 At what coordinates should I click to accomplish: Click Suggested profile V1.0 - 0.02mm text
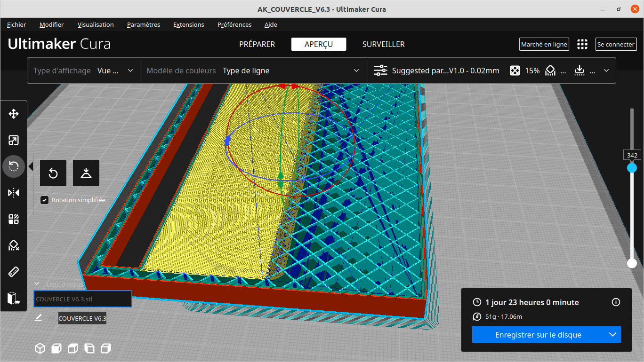pos(446,71)
